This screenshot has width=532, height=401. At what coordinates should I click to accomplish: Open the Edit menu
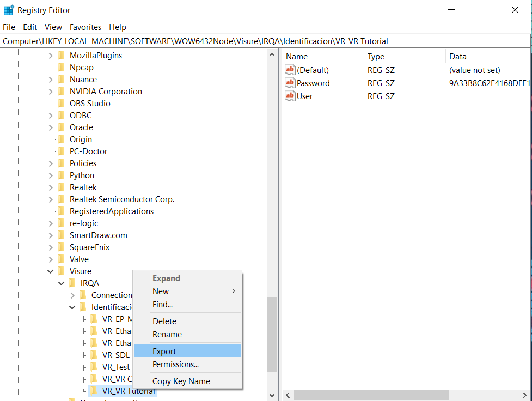(30, 27)
